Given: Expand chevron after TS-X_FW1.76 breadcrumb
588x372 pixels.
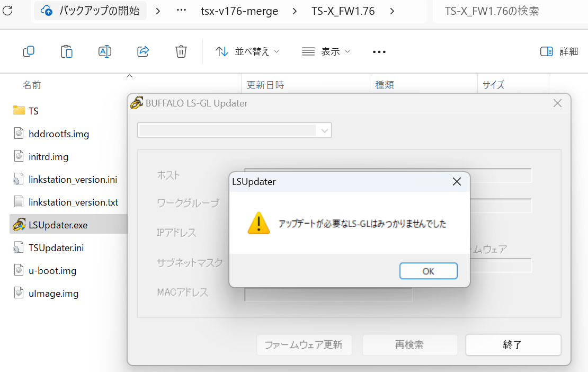Looking at the screenshot, I should pyautogui.click(x=392, y=11).
